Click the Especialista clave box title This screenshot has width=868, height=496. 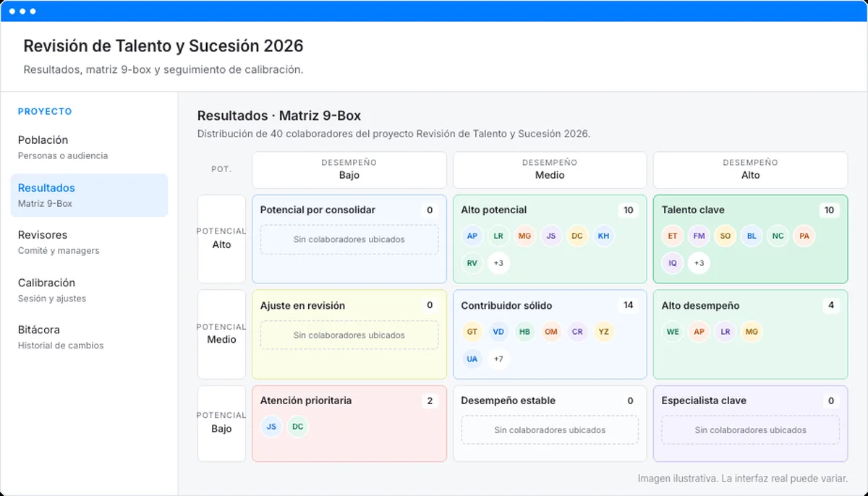point(704,401)
